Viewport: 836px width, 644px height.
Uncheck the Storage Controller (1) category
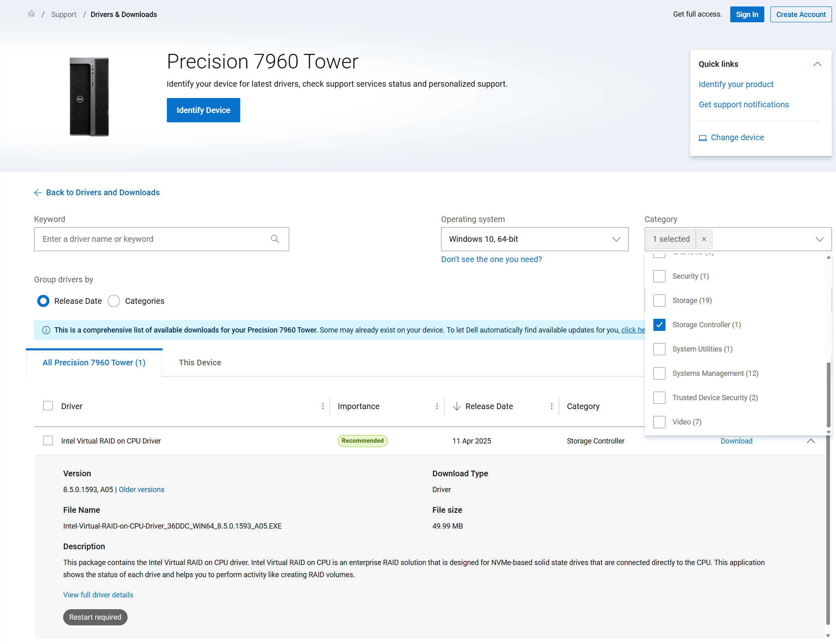click(x=659, y=325)
